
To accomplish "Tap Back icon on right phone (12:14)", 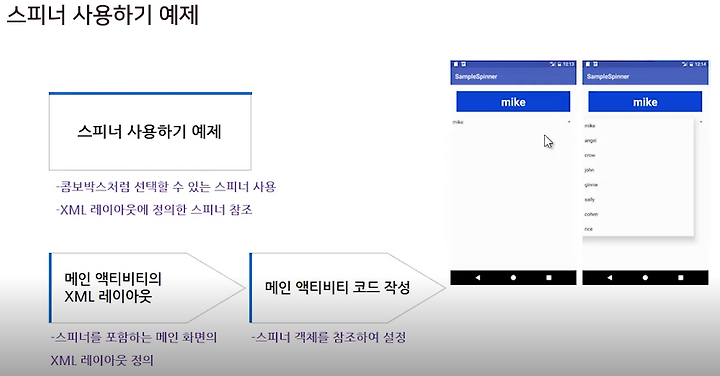I will coord(610,278).
